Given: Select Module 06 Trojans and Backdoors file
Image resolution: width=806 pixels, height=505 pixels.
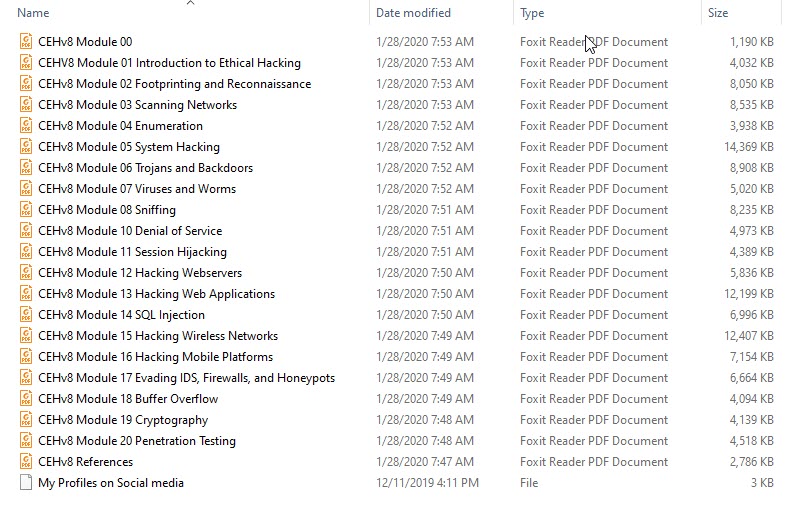Looking at the screenshot, I should tap(145, 168).
